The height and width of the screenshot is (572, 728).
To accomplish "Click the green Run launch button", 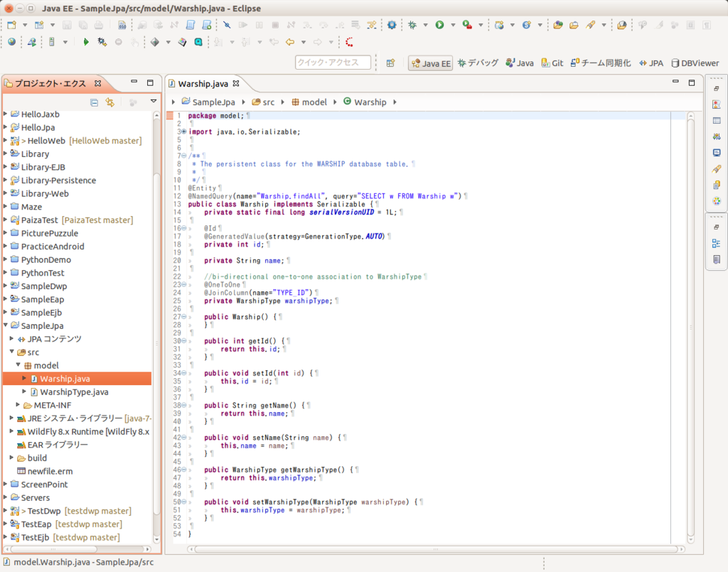I will [439, 25].
